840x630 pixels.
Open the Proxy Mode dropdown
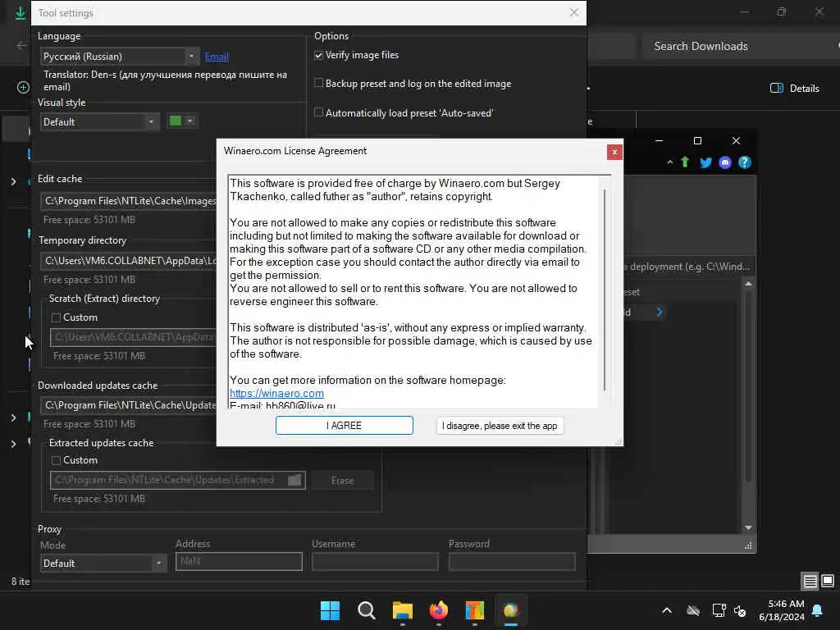pos(103,564)
